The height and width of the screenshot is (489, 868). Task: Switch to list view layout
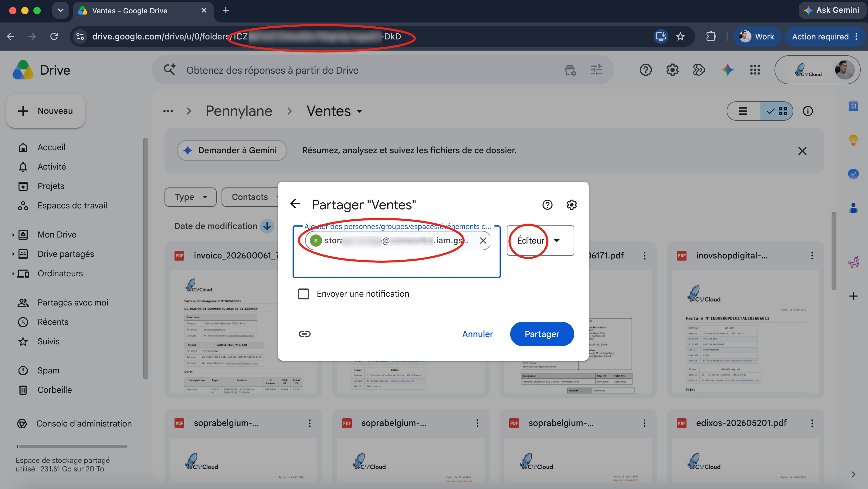pos(743,111)
